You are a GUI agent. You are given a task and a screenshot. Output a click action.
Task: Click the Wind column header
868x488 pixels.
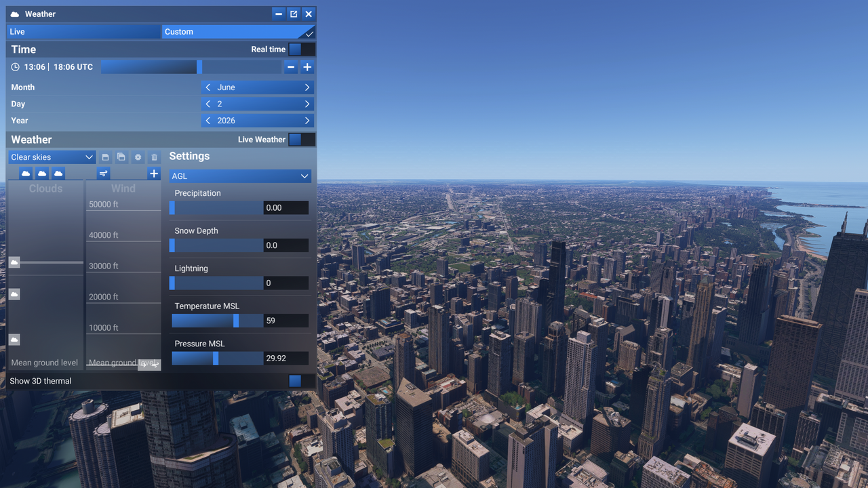123,188
